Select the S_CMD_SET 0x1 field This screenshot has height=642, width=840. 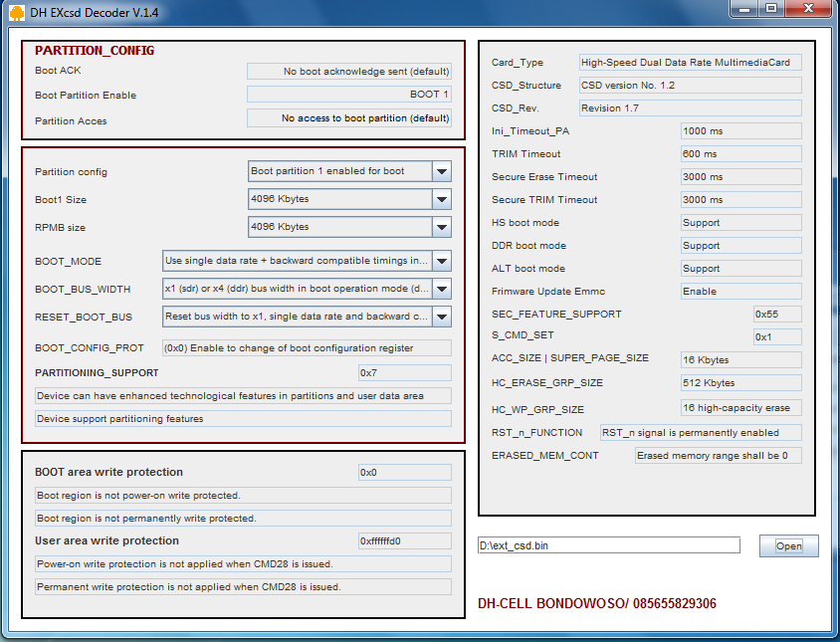(x=777, y=337)
